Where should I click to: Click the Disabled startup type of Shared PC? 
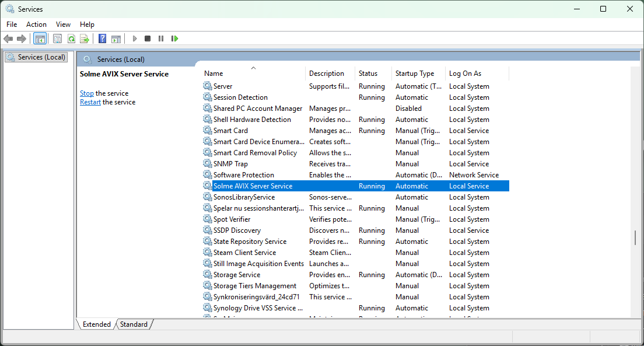coord(408,108)
